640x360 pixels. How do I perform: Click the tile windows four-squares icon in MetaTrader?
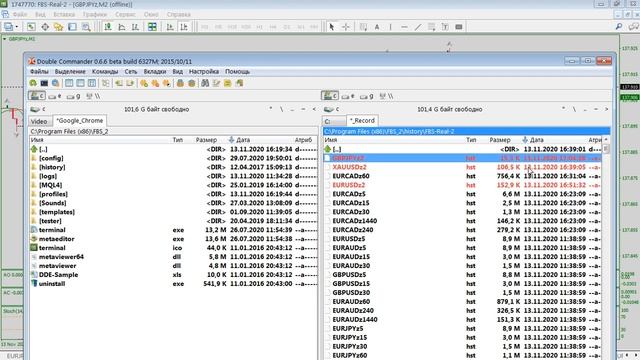coord(152,27)
